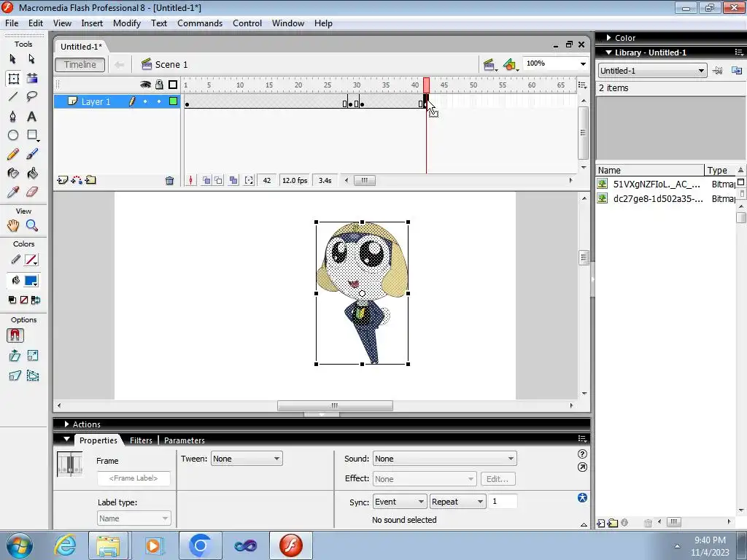Select the Subselection tool

32,59
